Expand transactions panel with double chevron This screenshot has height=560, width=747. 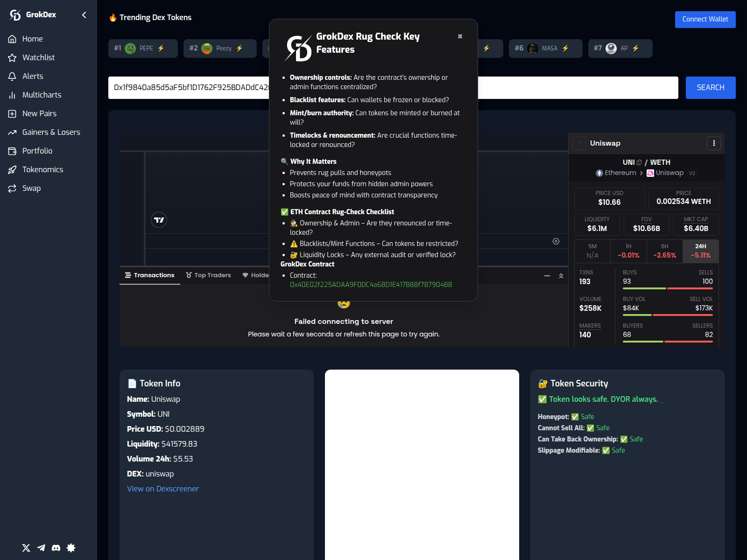pos(561,276)
